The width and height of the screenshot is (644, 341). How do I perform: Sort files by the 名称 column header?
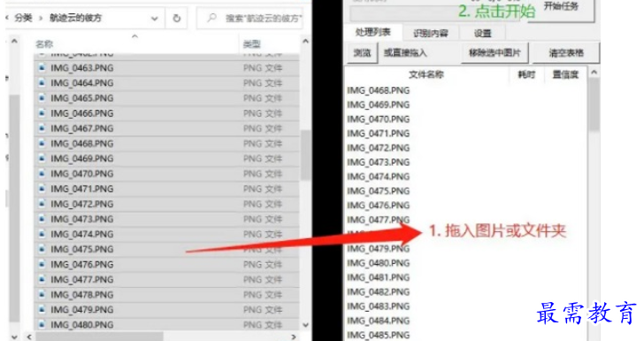(44, 44)
